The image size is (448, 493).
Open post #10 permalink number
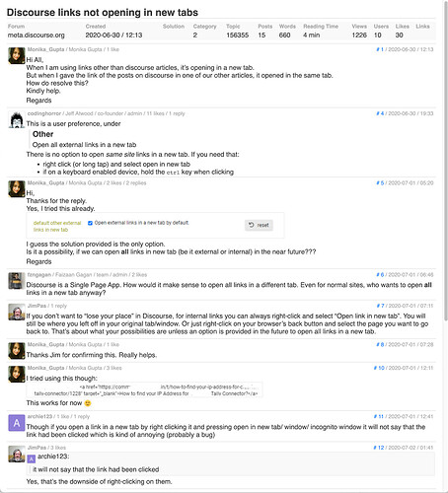click(379, 368)
